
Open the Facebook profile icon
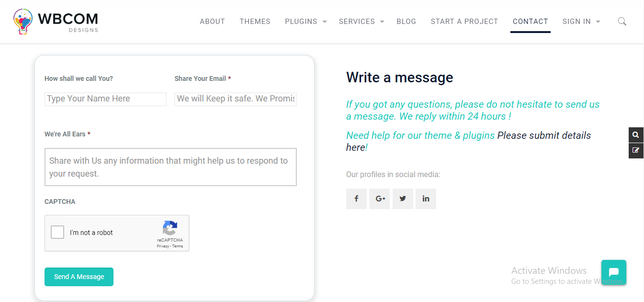(x=356, y=199)
